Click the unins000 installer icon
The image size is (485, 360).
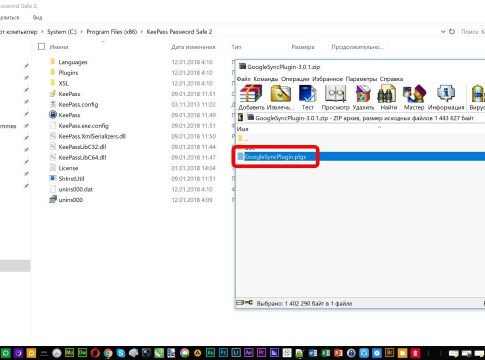tap(53, 200)
